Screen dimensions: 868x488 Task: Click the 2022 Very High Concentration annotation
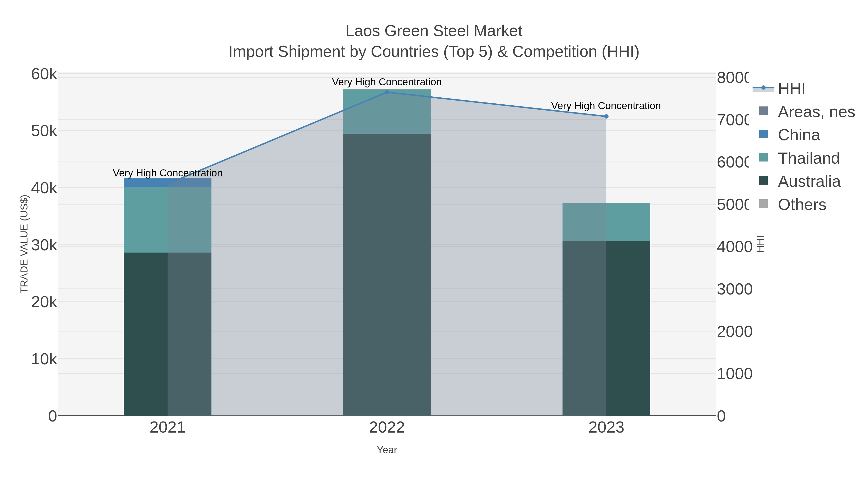coord(387,82)
